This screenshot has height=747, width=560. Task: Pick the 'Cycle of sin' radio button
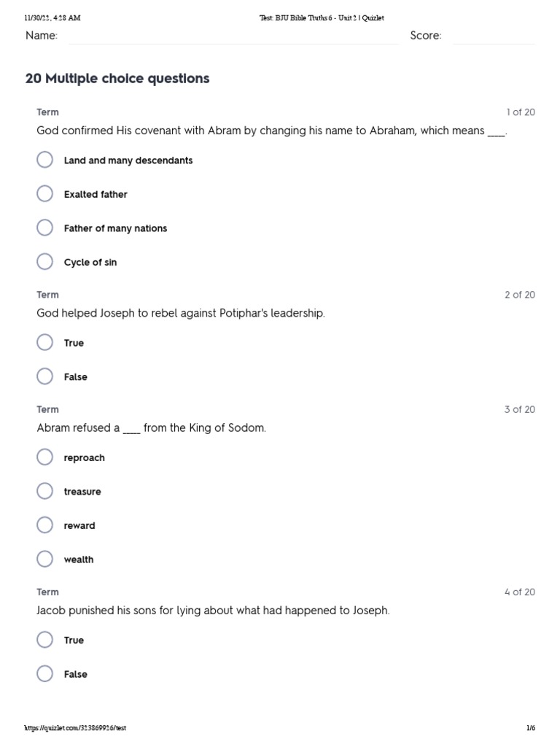44,261
